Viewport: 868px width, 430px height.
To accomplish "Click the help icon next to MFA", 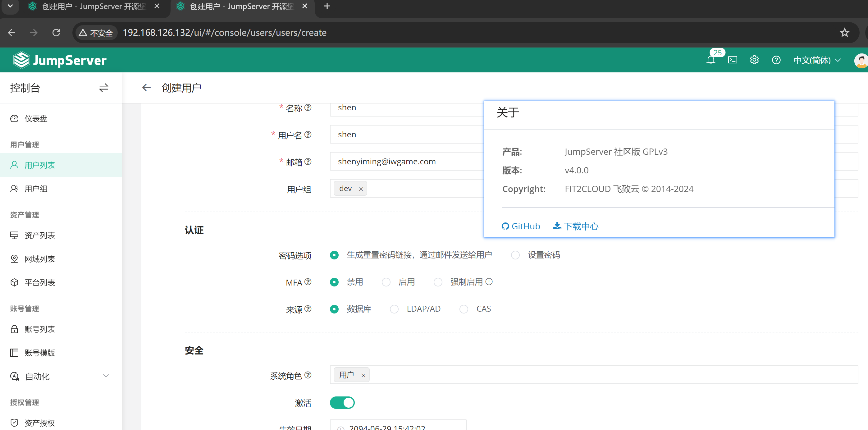I will [x=308, y=282].
